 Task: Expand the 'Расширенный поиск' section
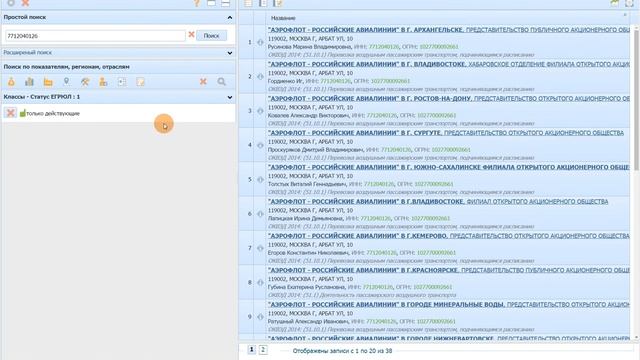[230, 53]
